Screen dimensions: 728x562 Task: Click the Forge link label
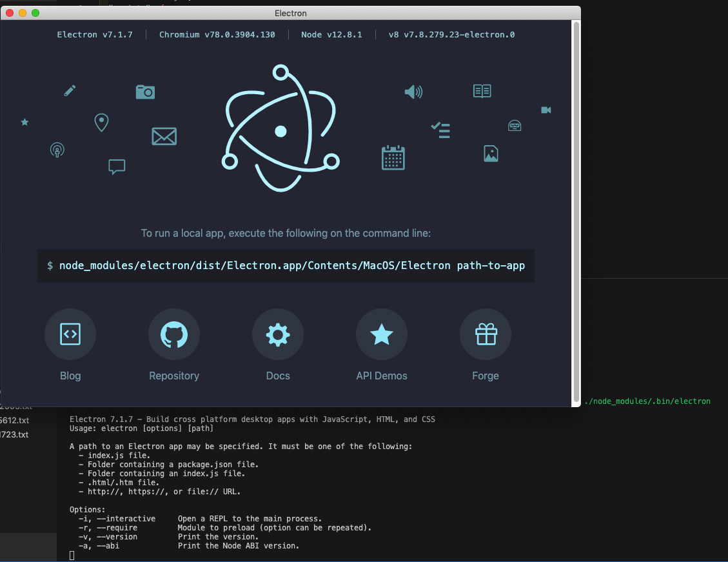point(486,376)
